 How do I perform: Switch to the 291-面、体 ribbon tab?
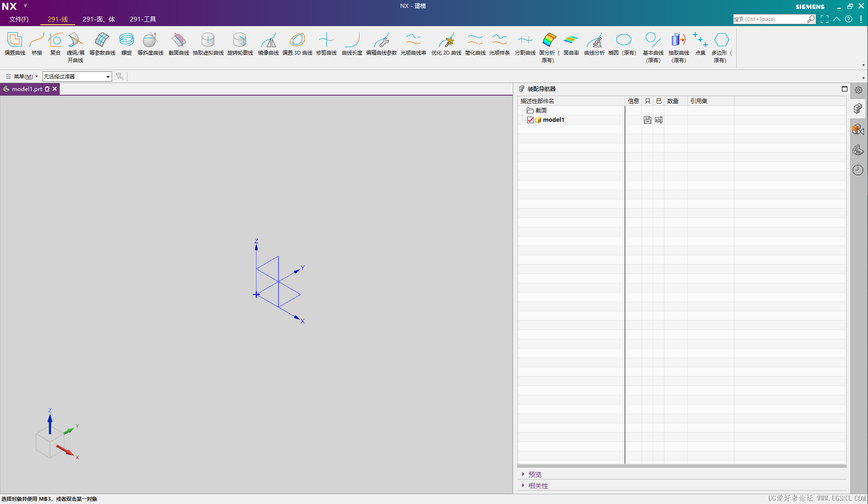tap(99, 19)
